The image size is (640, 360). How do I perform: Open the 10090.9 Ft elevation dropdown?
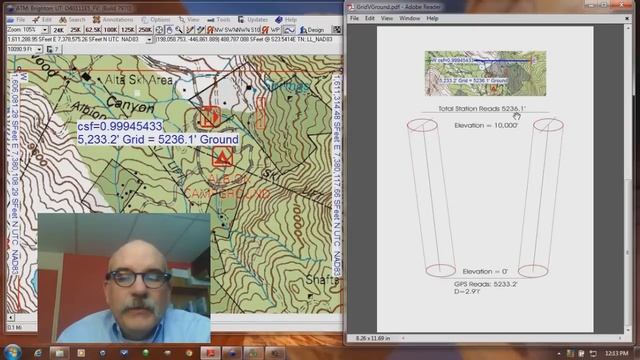click(39, 49)
